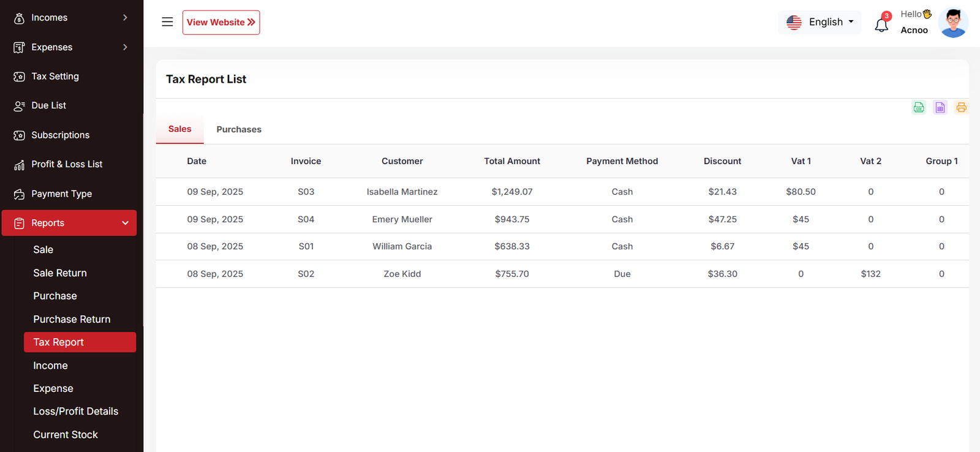Click the Subscriptions sidebar icon
The width and height of the screenshot is (980, 452).
click(19, 135)
